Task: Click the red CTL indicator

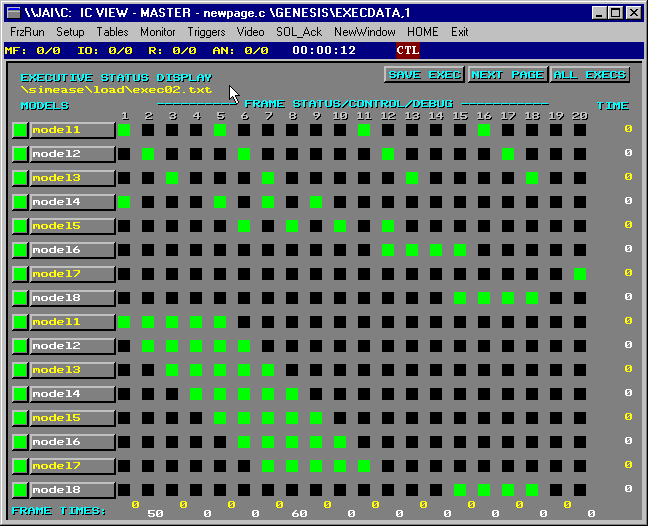Action: click(408, 50)
